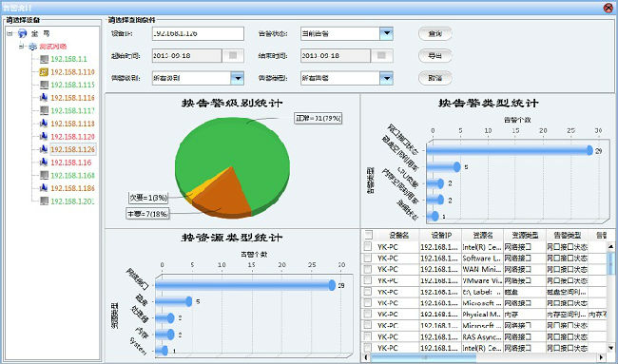Open the alarm status dropdown
Screen dimensions: 618x364
coord(386,34)
